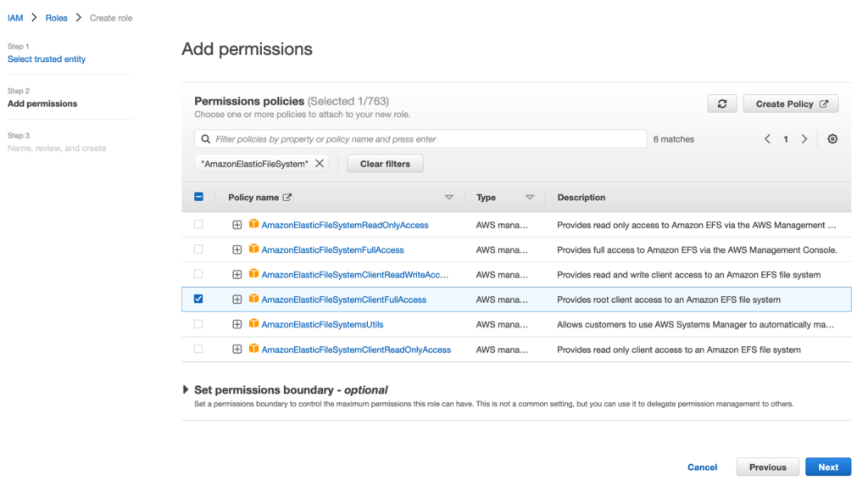The width and height of the screenshot is (868, 487).
Task: Open AmazonElasticFileSystemsUtils policy link
Action: [322, 325]
